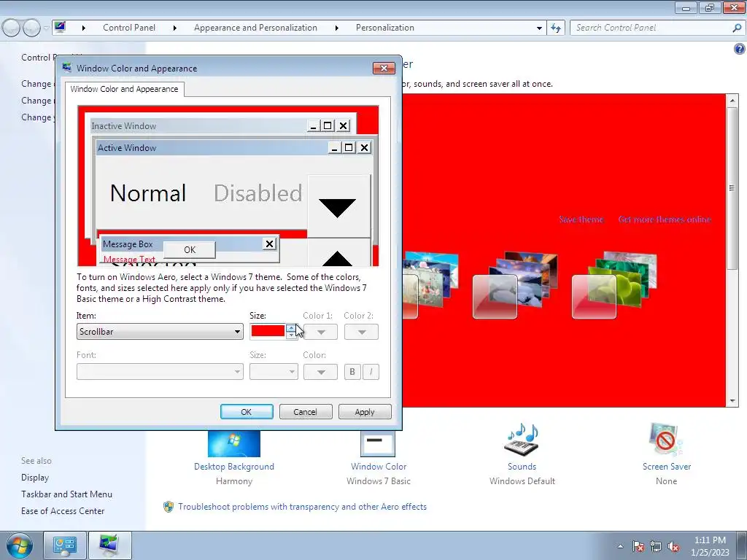
Task: Open the Item dropdown showing Scrollbar
Action: click(160, 332)
